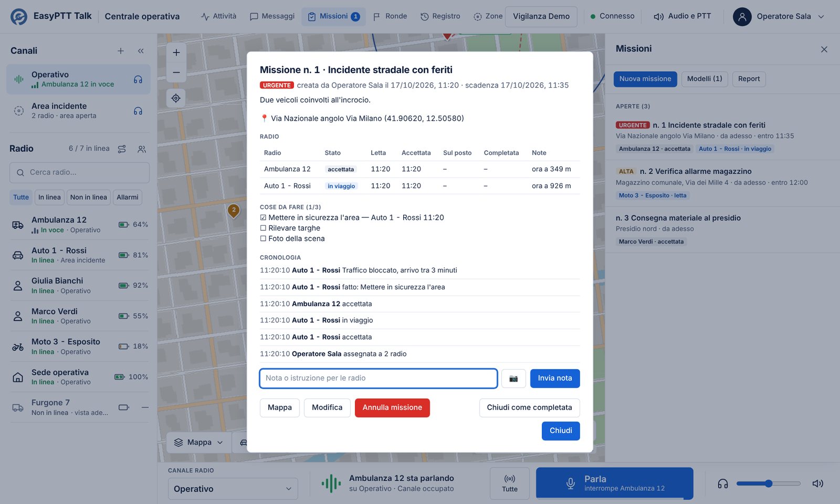
Task: Filter radios by Allarmi
Action: point(128,197)
